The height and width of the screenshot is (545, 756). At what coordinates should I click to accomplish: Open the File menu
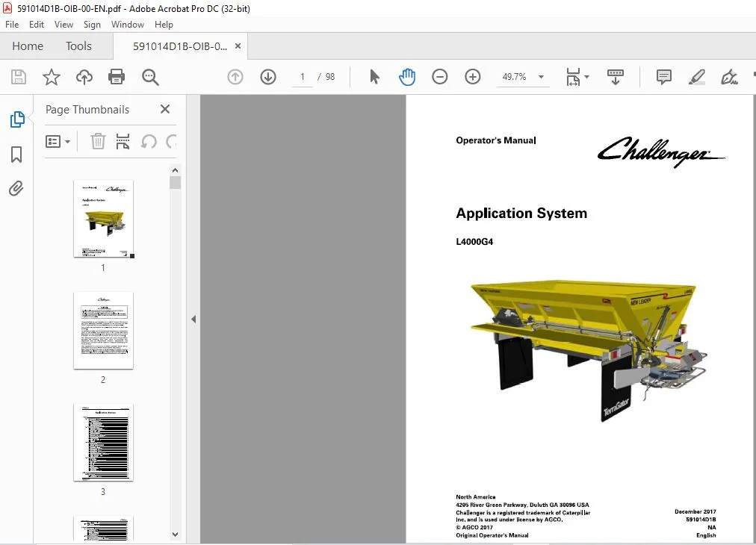coord(12,25)
